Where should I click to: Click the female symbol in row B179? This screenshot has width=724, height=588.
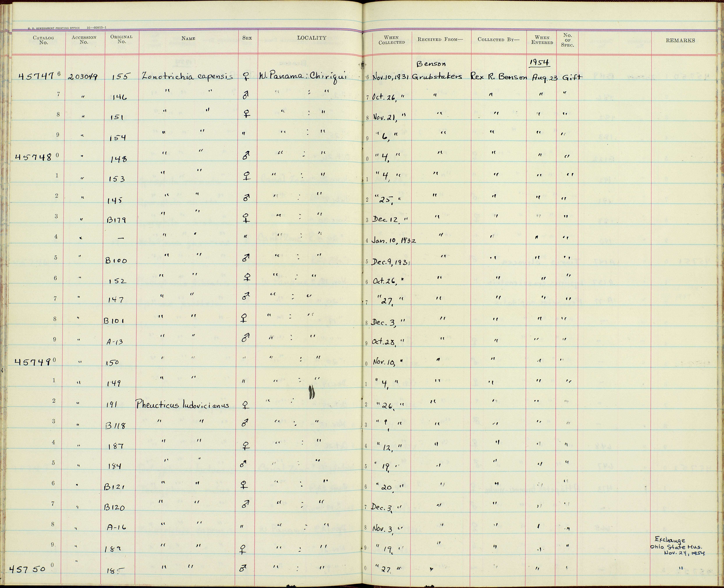[x=246, y=218]
